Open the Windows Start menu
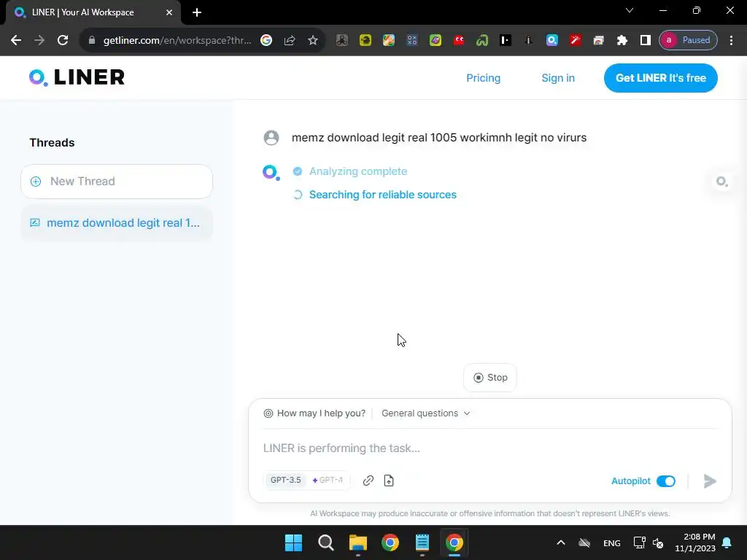The height and width of the screenshot is (560, 747). (x=293, y=542)
